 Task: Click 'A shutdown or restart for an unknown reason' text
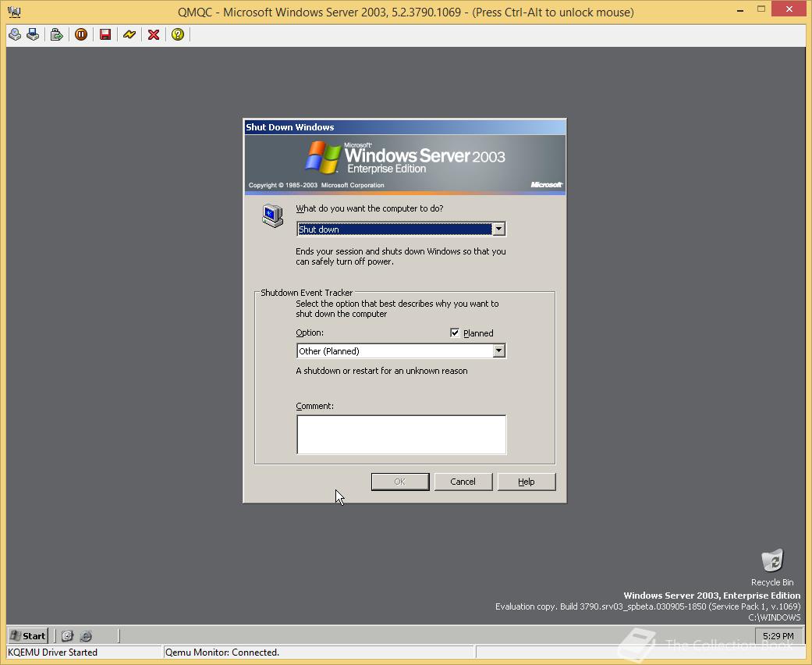(381, 371)
